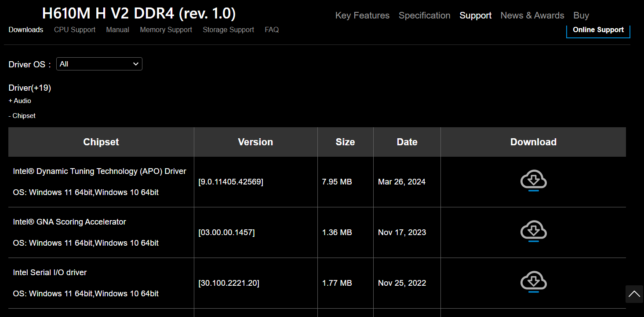
Task: Click the Download column header
Action: 533,142
